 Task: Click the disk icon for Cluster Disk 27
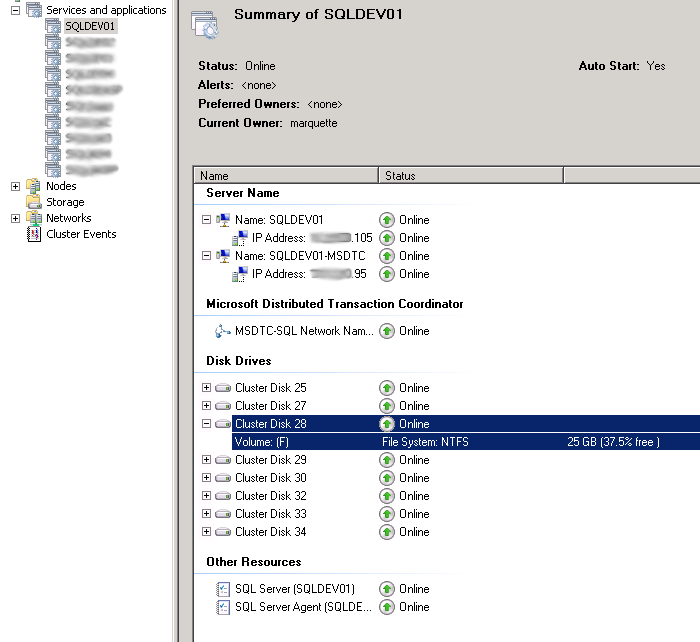[223, 406]
